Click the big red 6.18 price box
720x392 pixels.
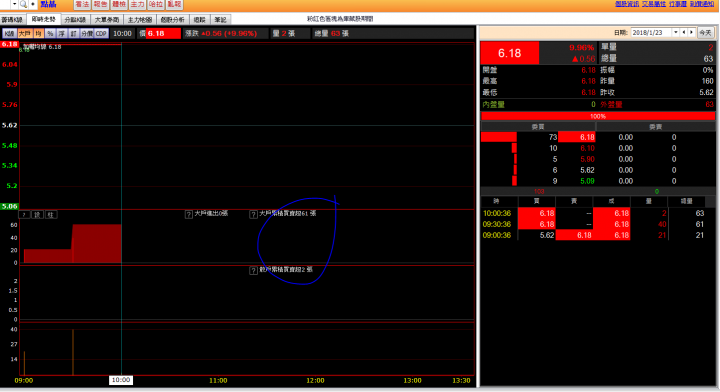pos(510,53)
